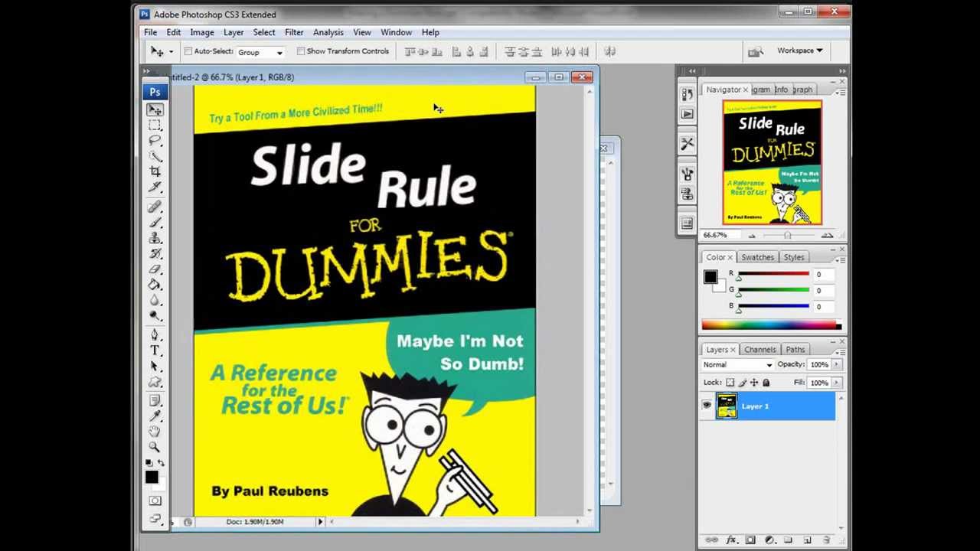
Task: Select the Slice tool
Action: point(155,187)
